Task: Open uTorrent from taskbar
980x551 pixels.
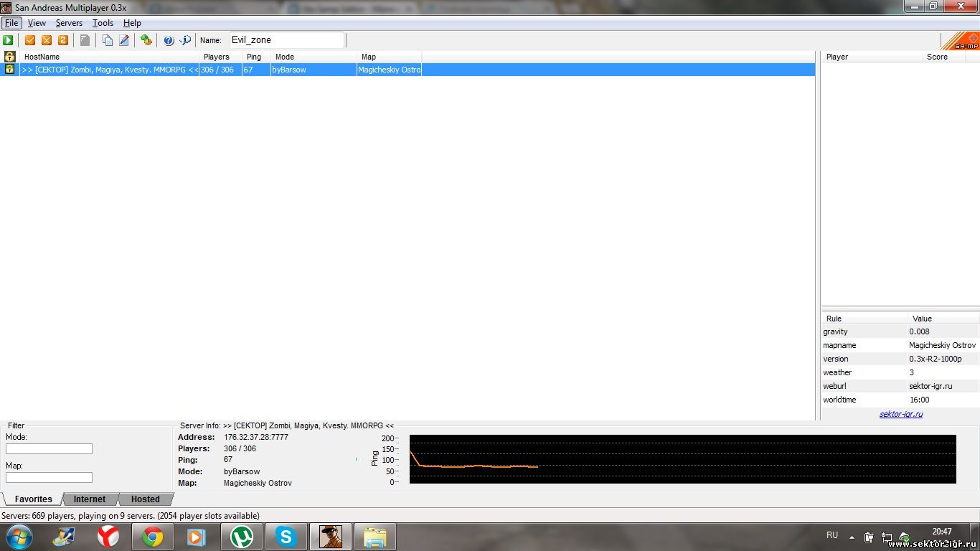Action: point(241,537)
